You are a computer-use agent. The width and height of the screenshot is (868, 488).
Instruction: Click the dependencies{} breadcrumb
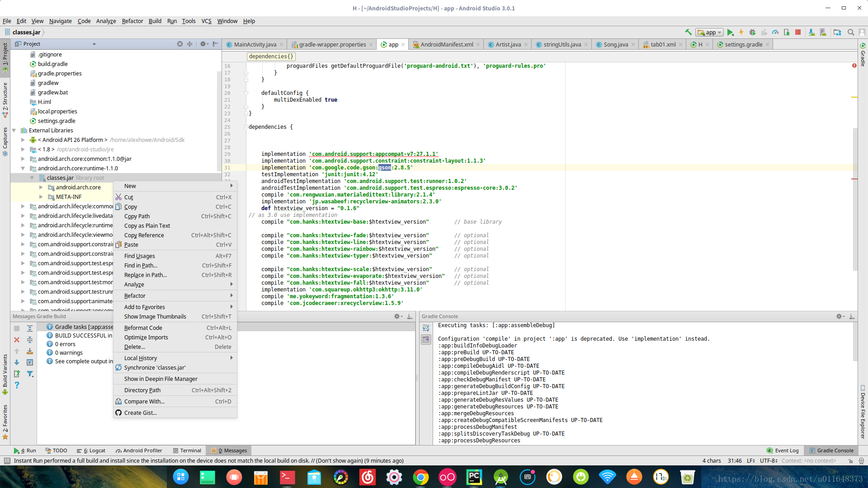pos(271,56)
